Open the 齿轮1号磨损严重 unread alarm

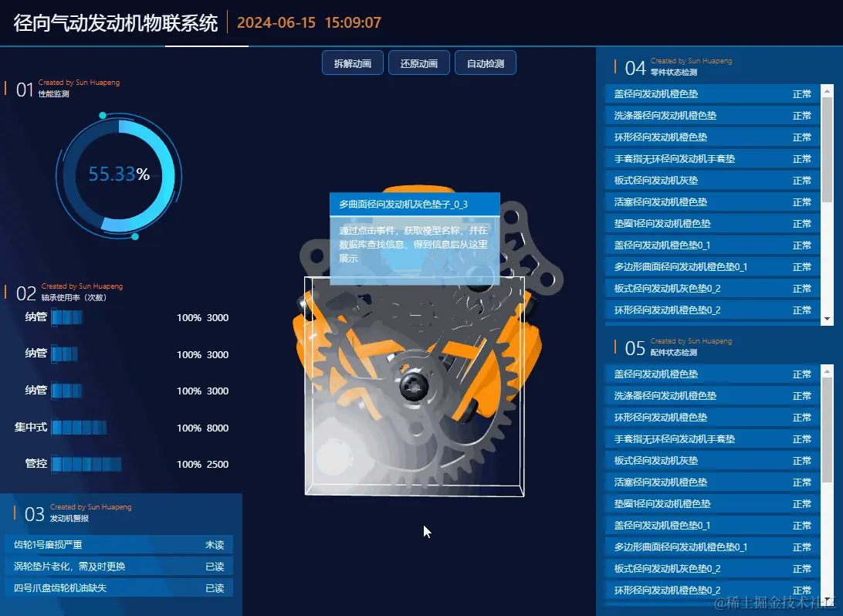pyautogui.click(x=119, y=545)
